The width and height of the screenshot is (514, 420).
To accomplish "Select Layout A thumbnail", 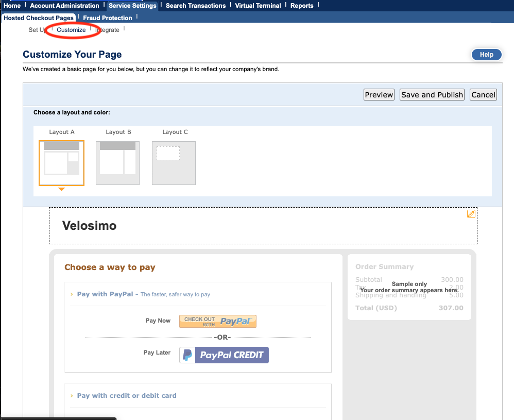I will (62, 163).
